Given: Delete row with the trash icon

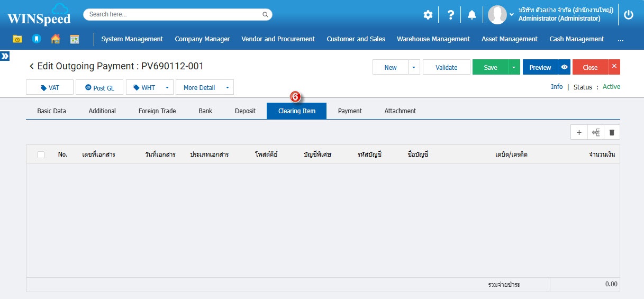Looking at the screenshot, I should 612,132.
